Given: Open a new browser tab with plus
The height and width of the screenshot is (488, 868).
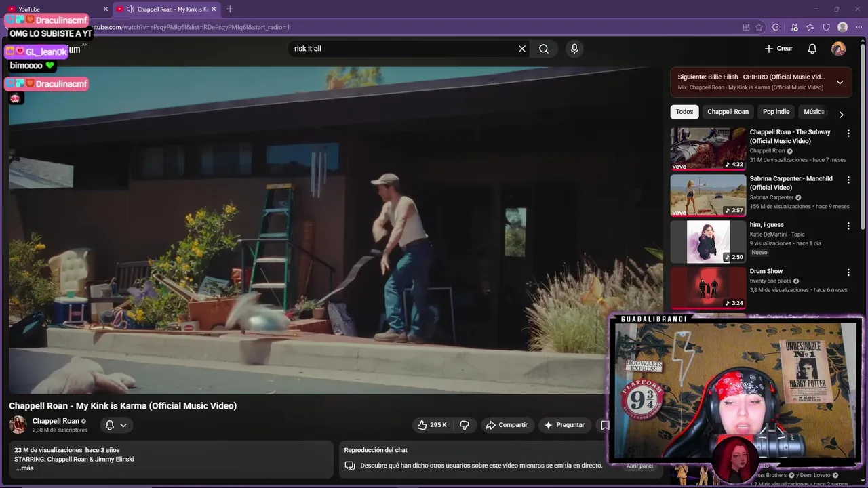Looking at the screenshot, I should pyautogui.click(x=230, y=9).
